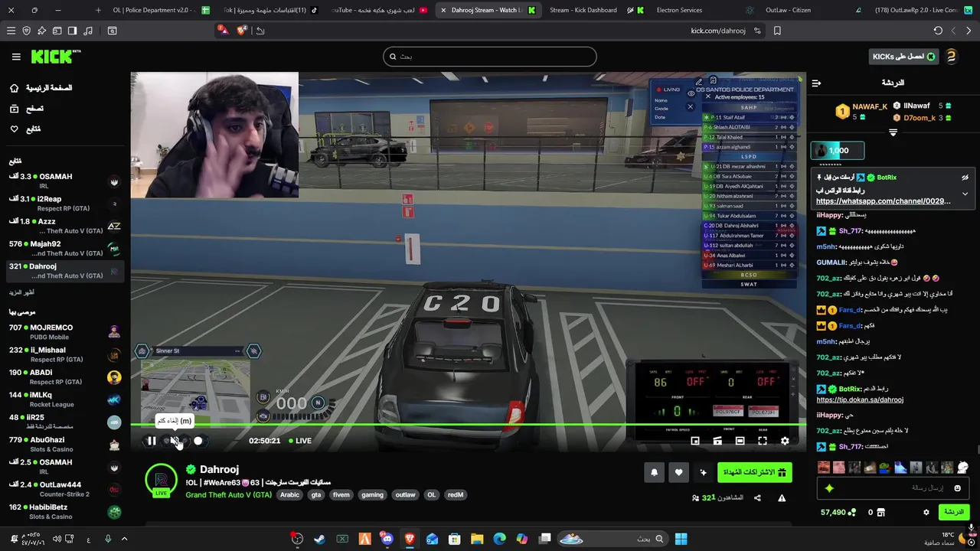Switch to OL | Police Department tab

point(161,10)
